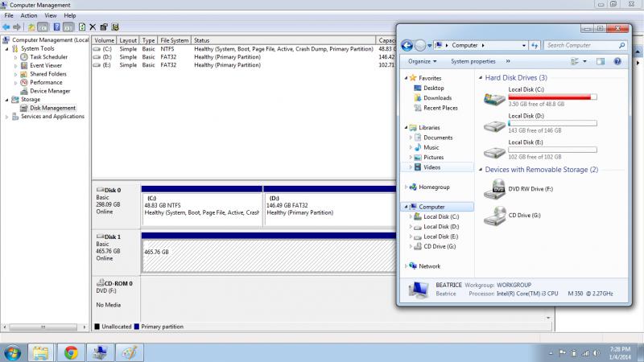Screen dimensions: 644x362
Task: Click the Disk 0 label
Action: tap(113, 190)
